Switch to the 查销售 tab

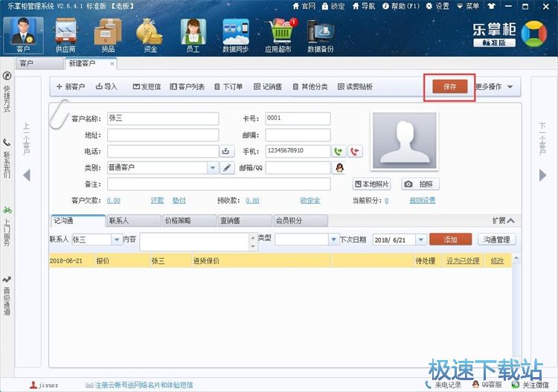click(245, 220)
